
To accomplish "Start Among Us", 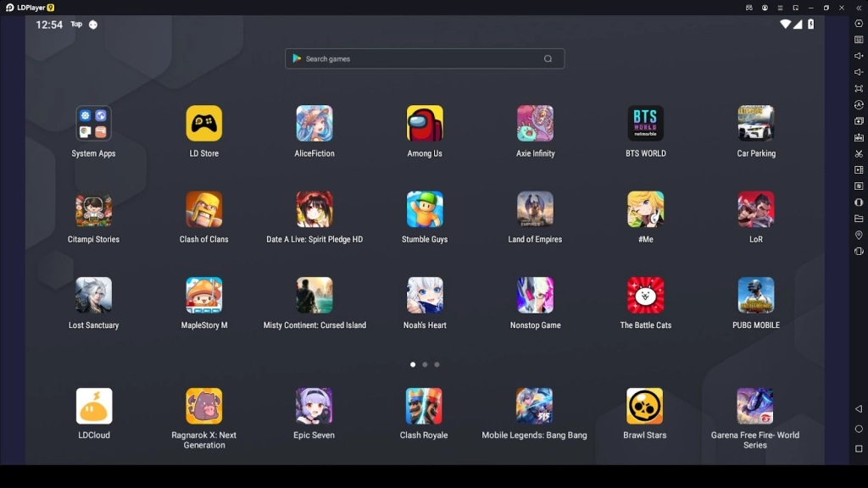I will click(x=425, y=124).
